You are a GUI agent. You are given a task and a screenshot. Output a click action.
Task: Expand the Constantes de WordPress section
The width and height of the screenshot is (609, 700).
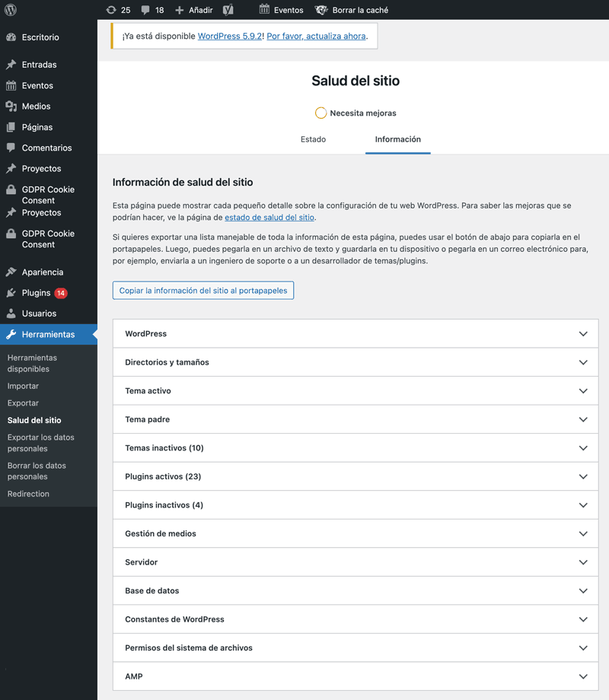(x=356, y=619)
